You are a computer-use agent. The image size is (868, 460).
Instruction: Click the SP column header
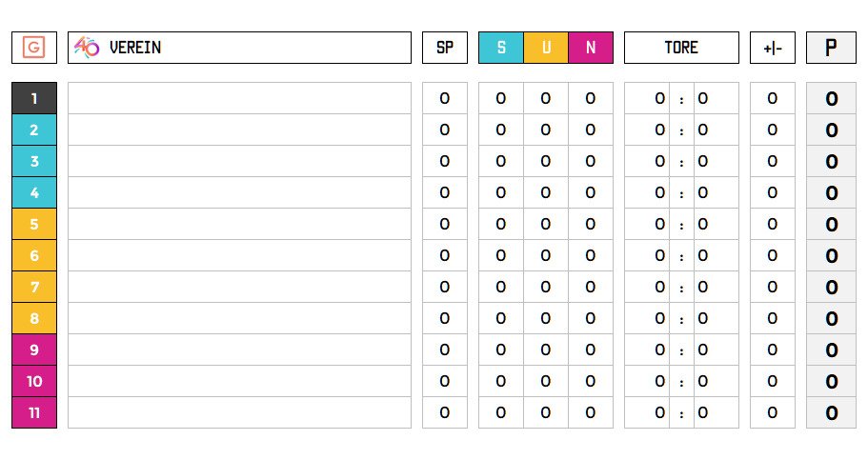pos(445,48)
